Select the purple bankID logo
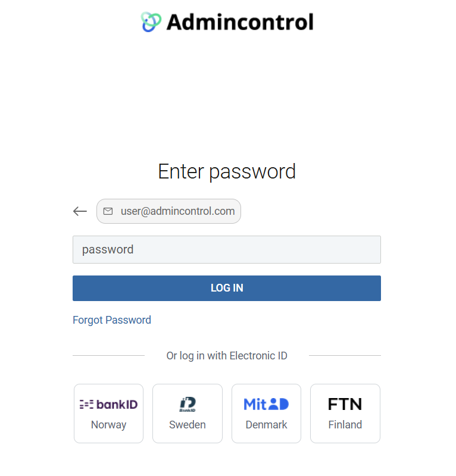The width and height of the screenshot is (456, 476). 108,405
